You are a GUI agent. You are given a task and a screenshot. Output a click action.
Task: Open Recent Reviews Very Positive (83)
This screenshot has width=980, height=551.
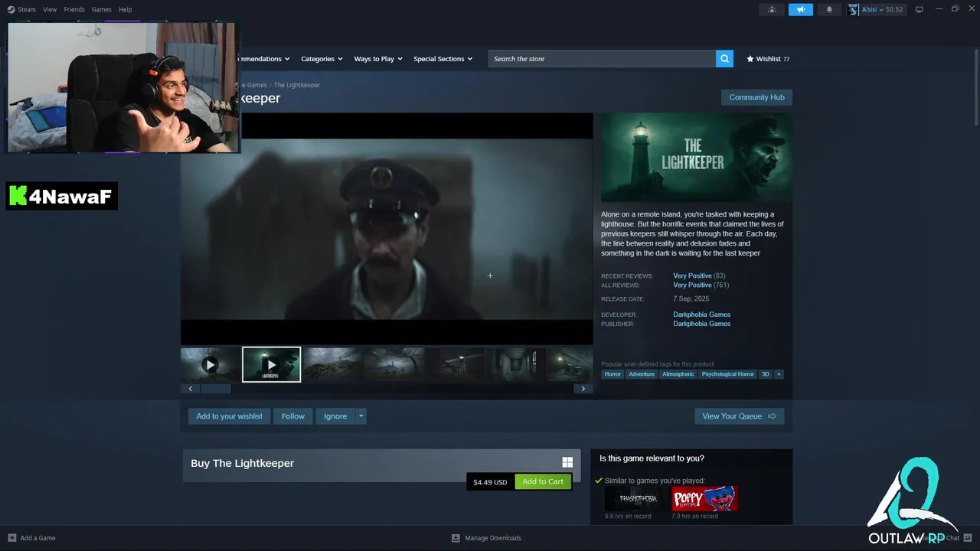pos(699,275)
